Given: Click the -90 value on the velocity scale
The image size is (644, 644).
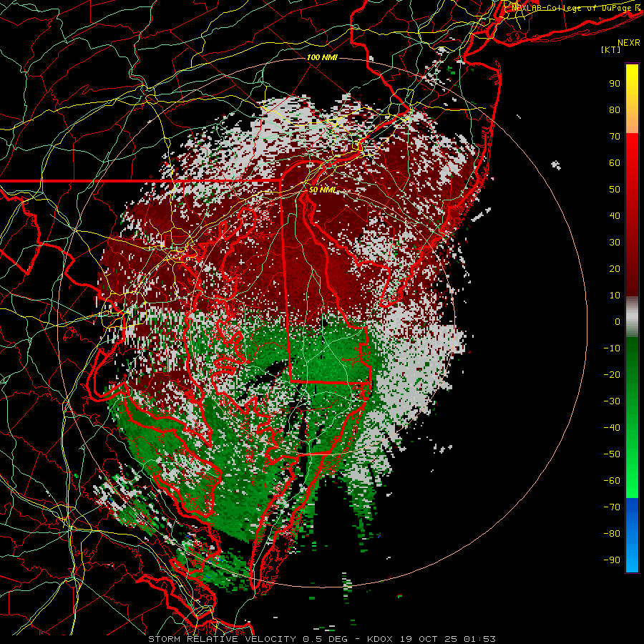Looking at the screenshot, I should [x=612, y=560].
